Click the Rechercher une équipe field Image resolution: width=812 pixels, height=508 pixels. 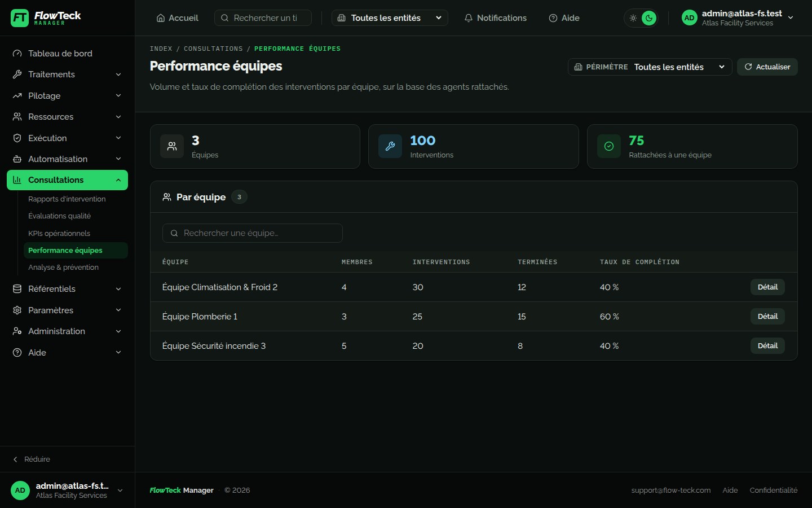pos(253,233)
